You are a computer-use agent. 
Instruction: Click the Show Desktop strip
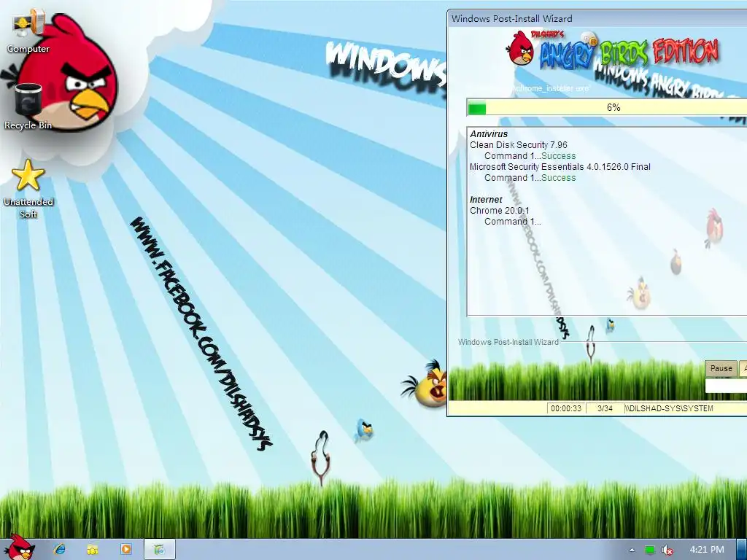[x=741, y=550]
